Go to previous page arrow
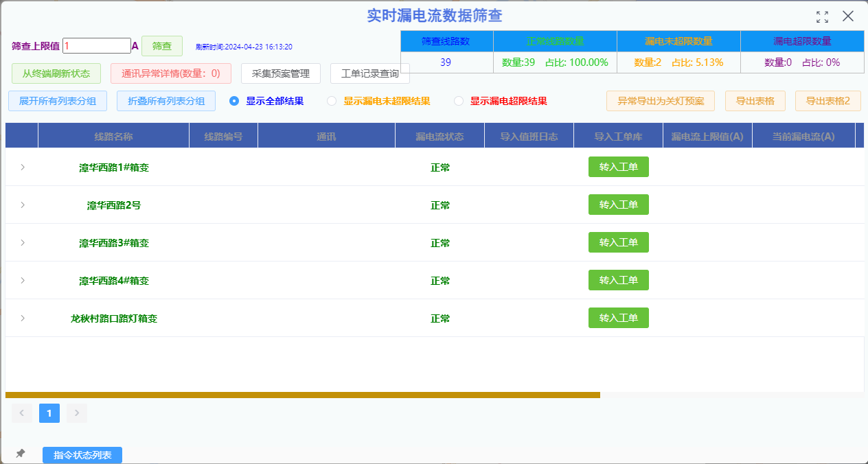This screenshot has height=464, width=868. point(22,413)
